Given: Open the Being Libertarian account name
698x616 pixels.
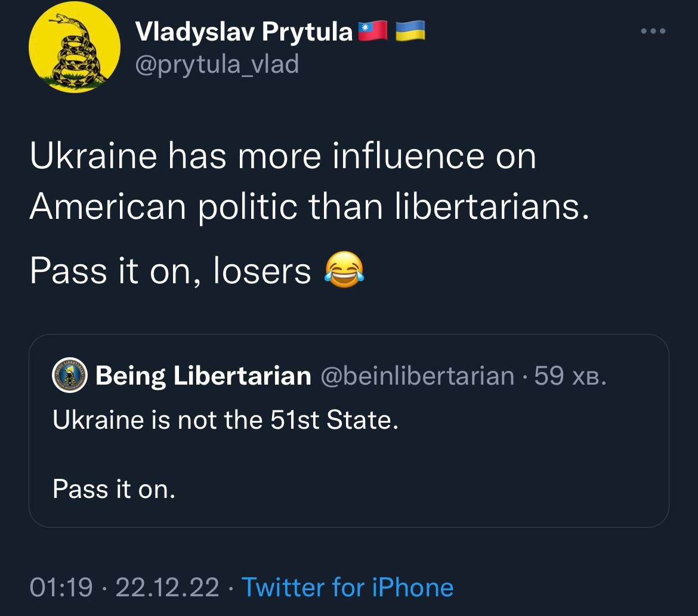Looking at the screenshot, I should (203, 376).
